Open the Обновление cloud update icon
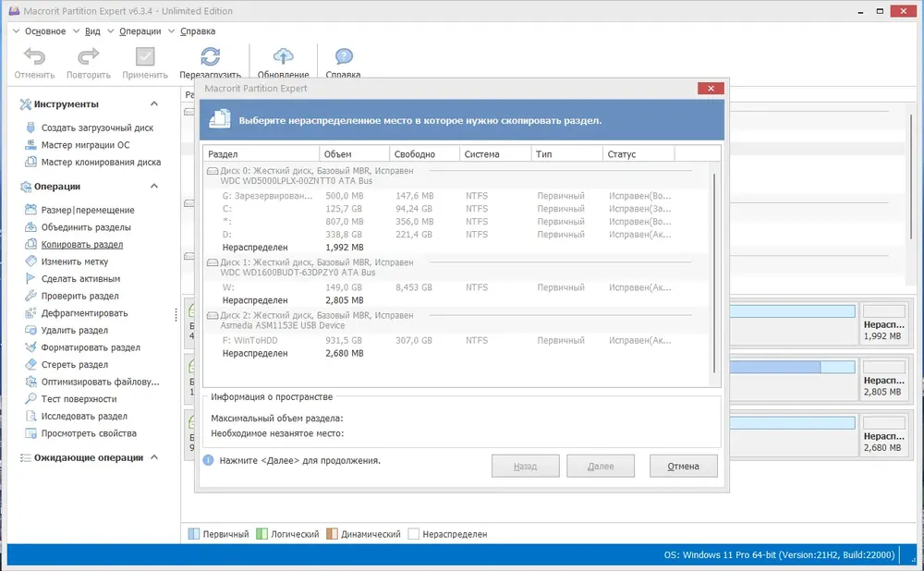This screenshot has height=571, width=924. 284,56
